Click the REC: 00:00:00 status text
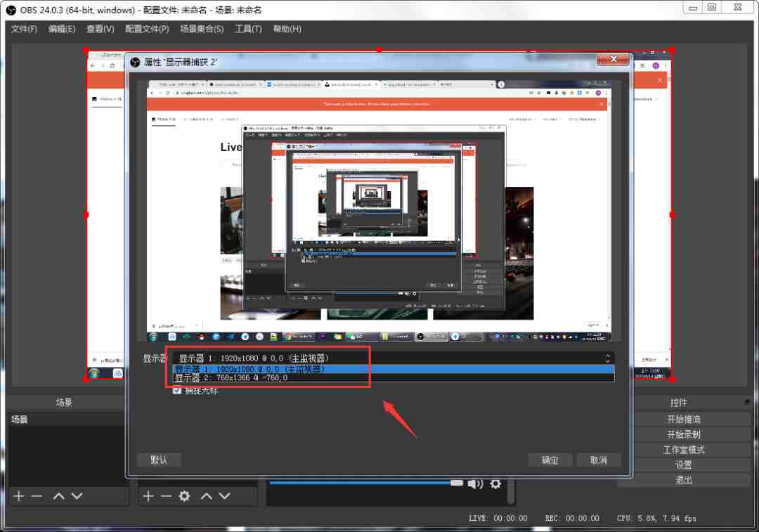Screen dimensions: 759x532 click(x=572, y=519)
